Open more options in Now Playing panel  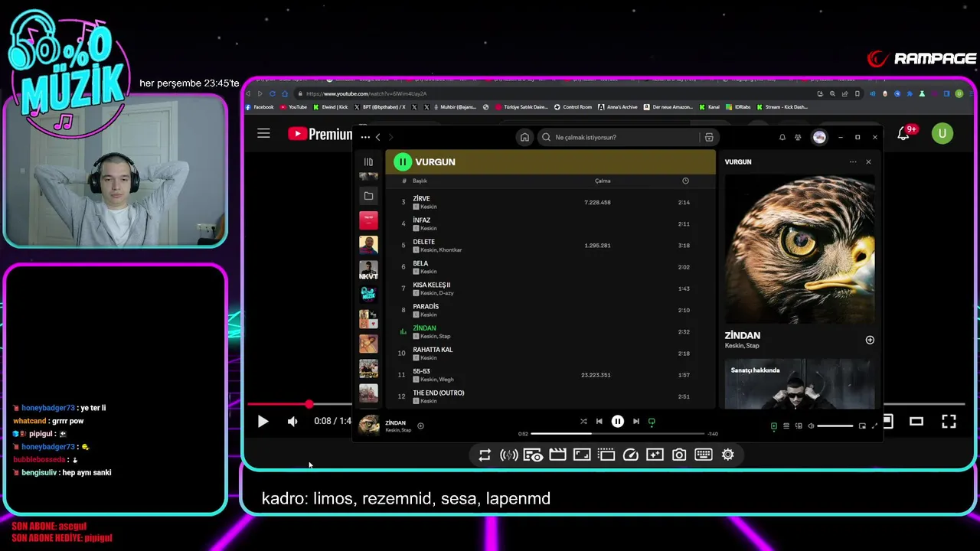coord(853,161)
